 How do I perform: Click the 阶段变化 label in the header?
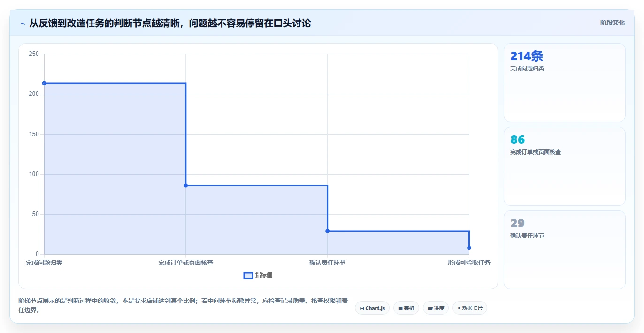point(612,23)
